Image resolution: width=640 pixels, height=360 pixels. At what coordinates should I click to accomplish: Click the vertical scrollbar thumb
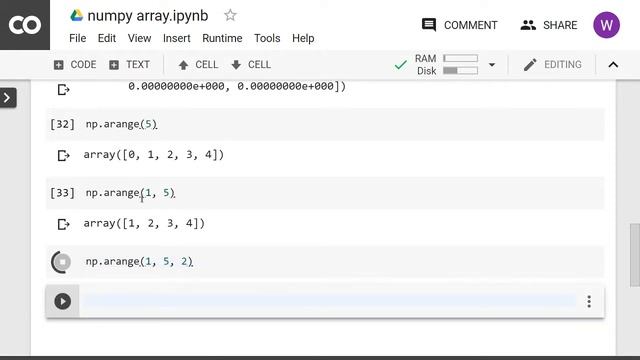635,255
